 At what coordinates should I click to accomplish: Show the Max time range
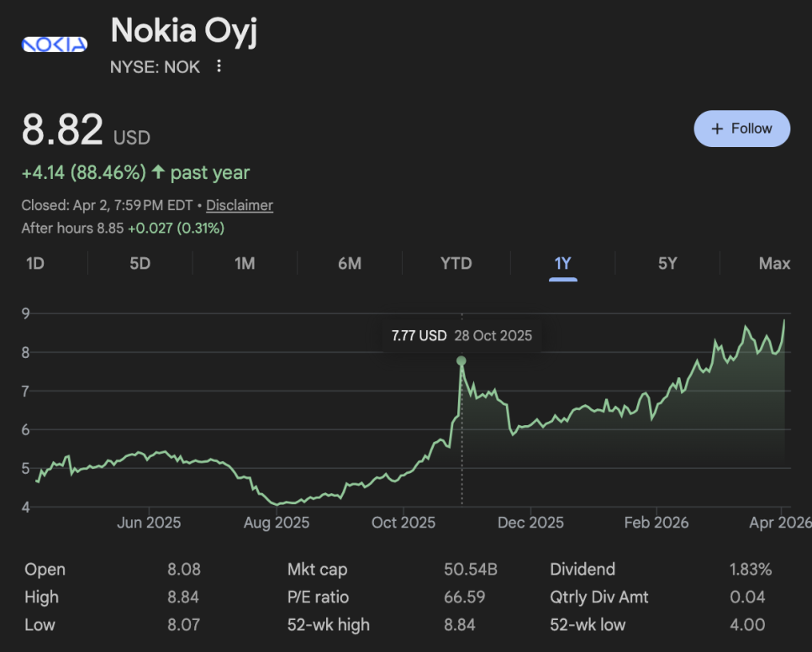(774, 263)
